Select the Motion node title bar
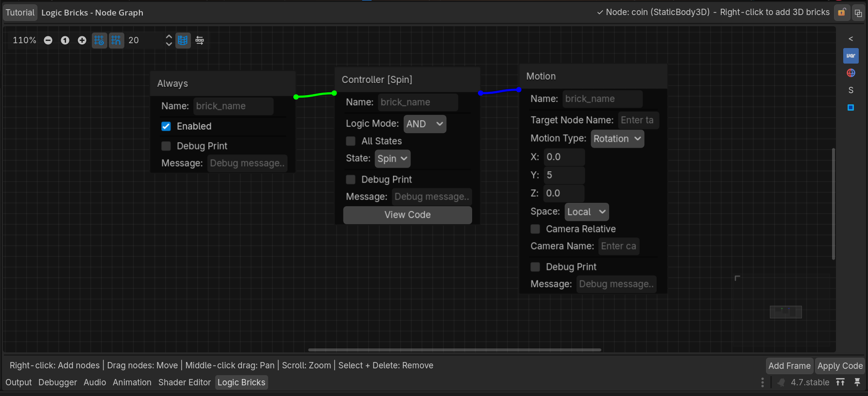868x396 pixels. pyautogui.click(x=593, y=76)
